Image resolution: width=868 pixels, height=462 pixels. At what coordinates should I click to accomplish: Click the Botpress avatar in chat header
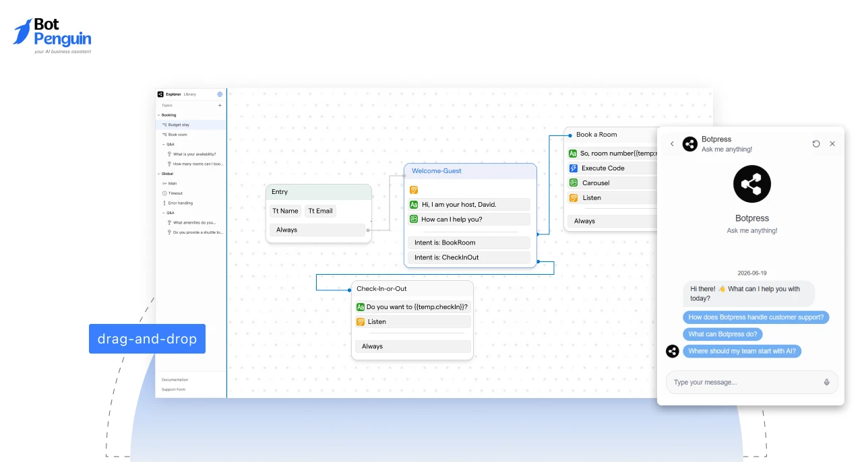pos(690,144)
